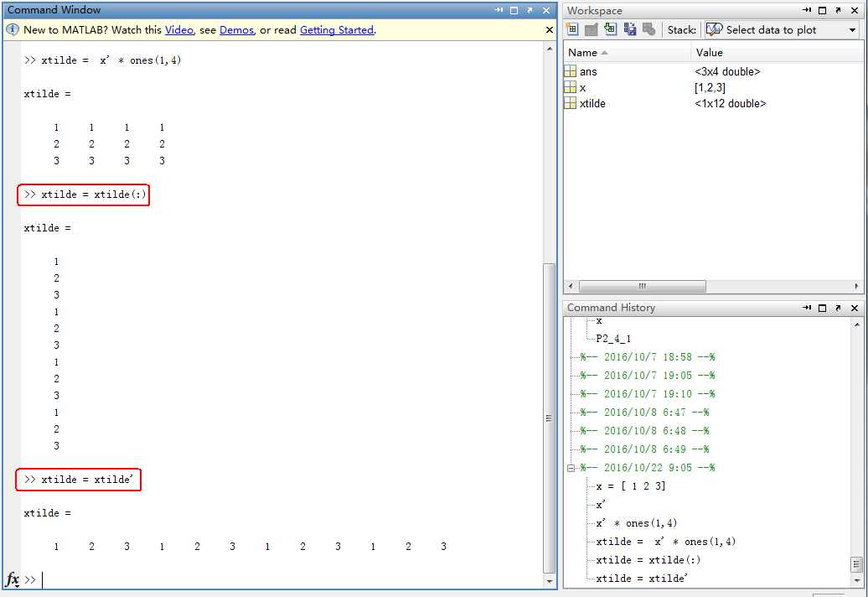Click the xtilde variable icon in Workspace

[x=571, y=103]
